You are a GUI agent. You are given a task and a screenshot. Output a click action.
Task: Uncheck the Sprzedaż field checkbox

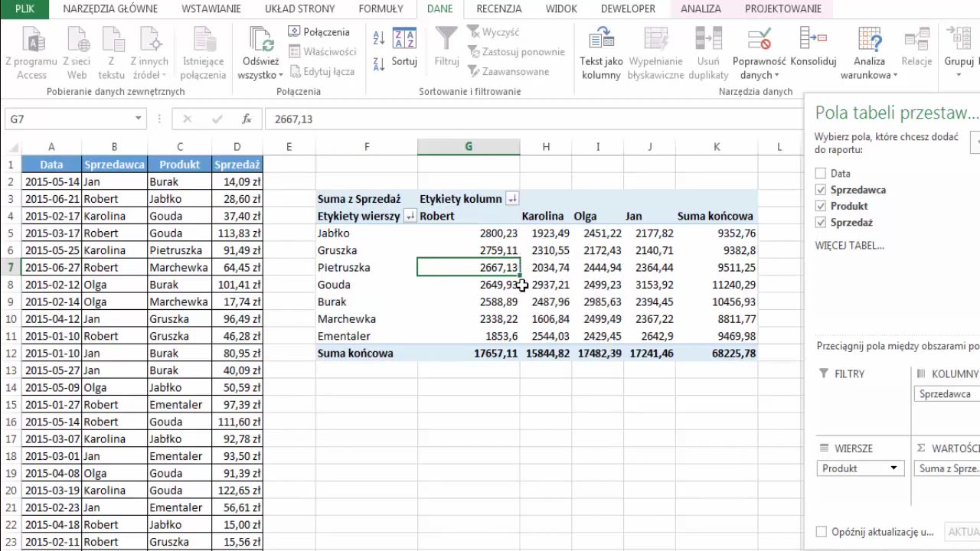(822, 223)
